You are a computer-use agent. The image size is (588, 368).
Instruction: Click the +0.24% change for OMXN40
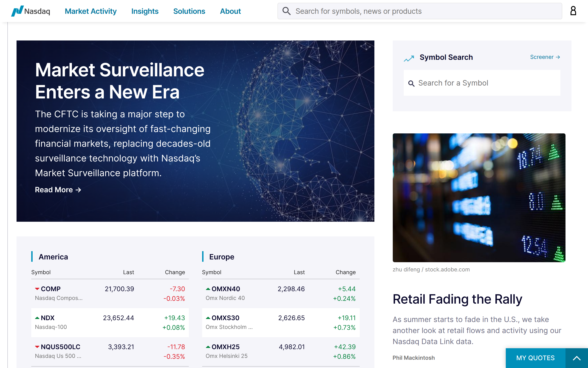tap(344, 299)
